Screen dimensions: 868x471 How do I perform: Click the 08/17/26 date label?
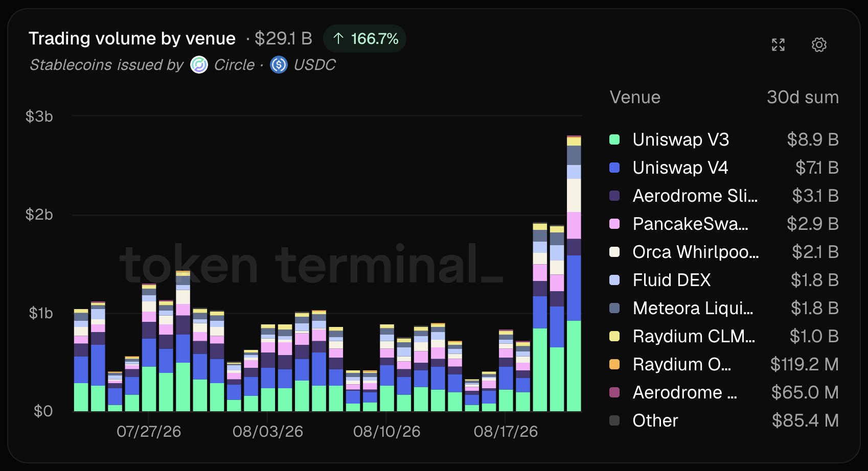click(506, 432)
